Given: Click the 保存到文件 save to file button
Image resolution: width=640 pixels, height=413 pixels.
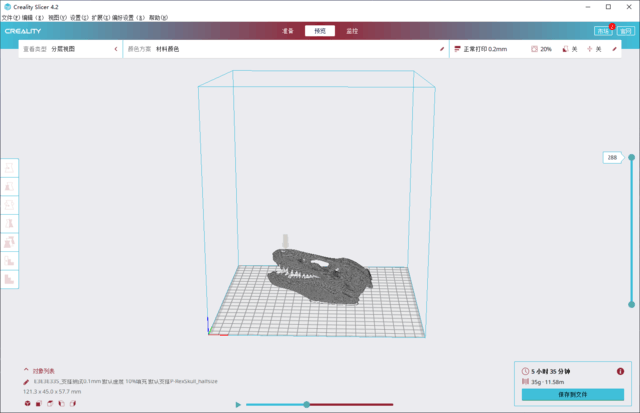Looking at the screenshot, I should click(x=573, y=395).
